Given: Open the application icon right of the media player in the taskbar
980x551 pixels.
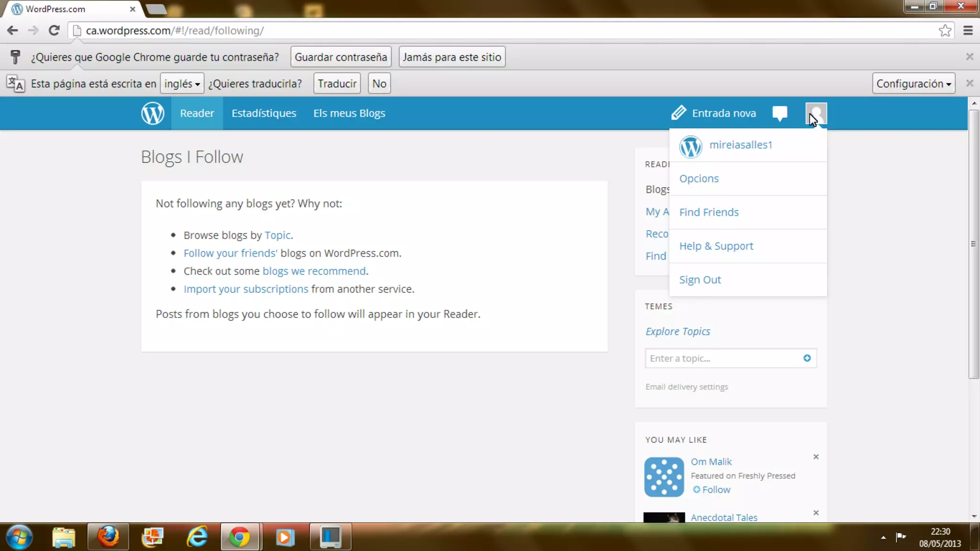Looking at the screenshot, I should pos(330,537).
